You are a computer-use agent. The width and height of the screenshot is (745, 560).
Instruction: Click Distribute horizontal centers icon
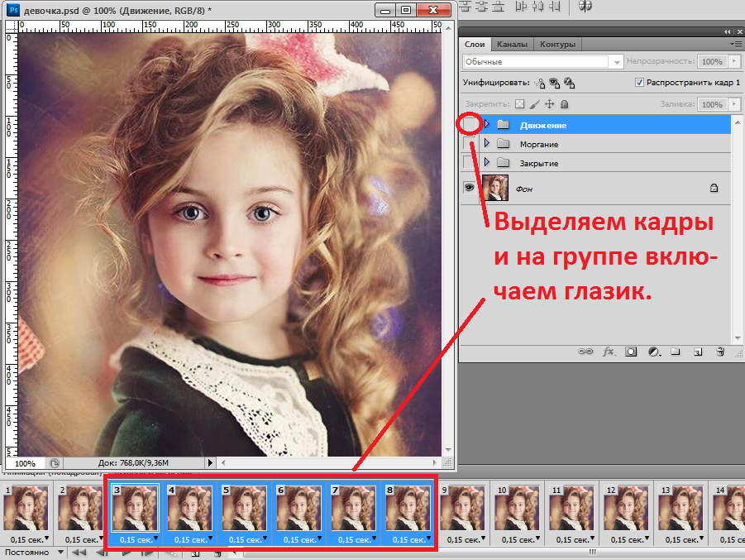(537, 6)
